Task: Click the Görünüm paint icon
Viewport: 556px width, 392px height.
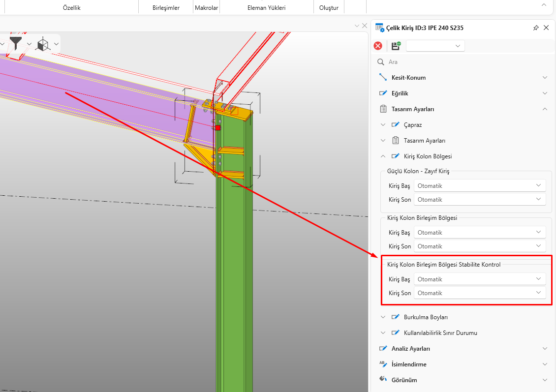Action: tap(383, 380)
